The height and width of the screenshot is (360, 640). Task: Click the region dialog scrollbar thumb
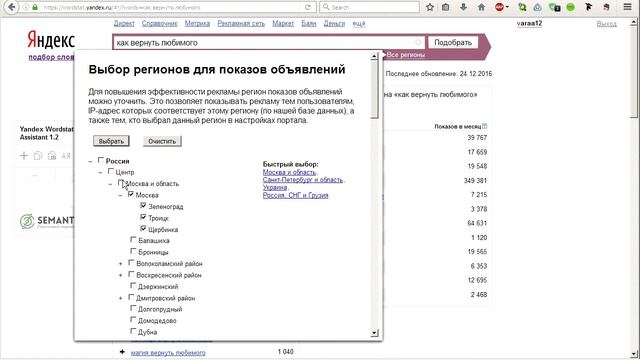(x=375, y=90)
